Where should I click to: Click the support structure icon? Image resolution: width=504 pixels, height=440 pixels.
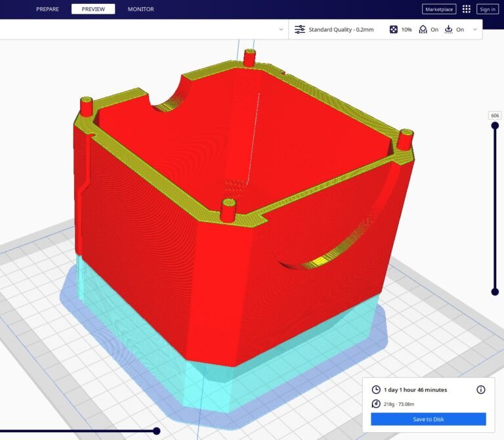[423, 30]
